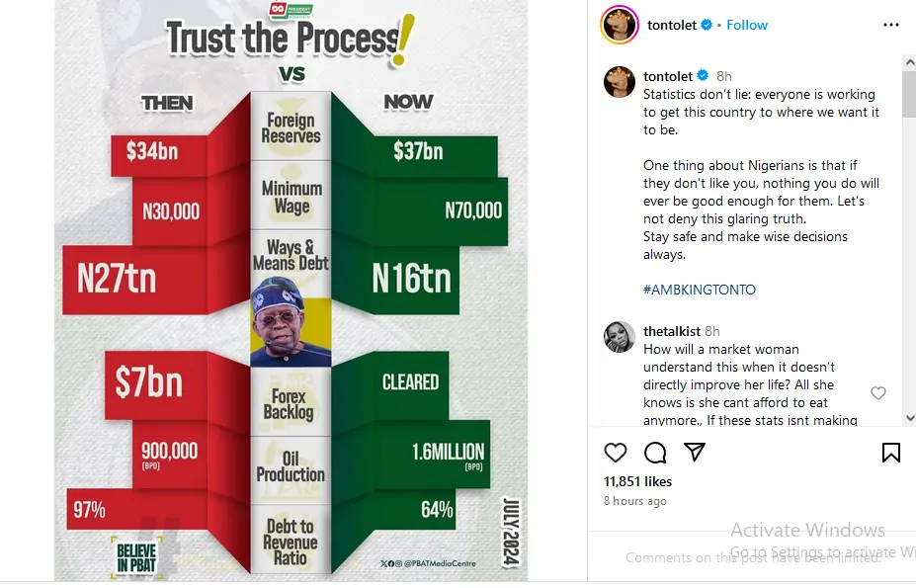Screen dimensions: 916x588
Task: Open #AMBKINGTONTO hashtag link
Action: (x=699, y=290)
